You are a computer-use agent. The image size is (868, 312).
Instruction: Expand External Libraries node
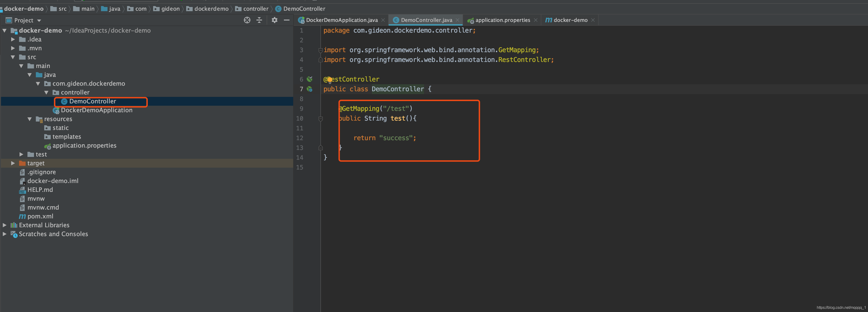pyautogui.click(x=5, y=225)
